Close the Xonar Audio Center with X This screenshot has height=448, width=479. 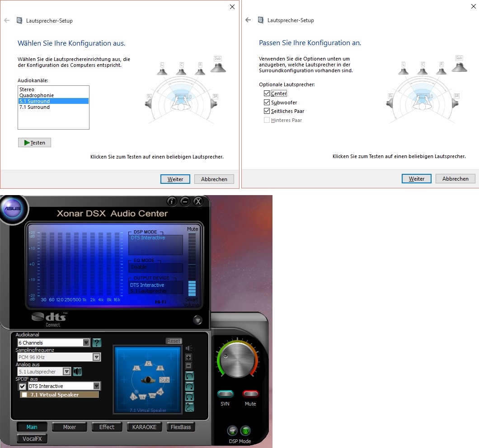click(x=198, y=201)
